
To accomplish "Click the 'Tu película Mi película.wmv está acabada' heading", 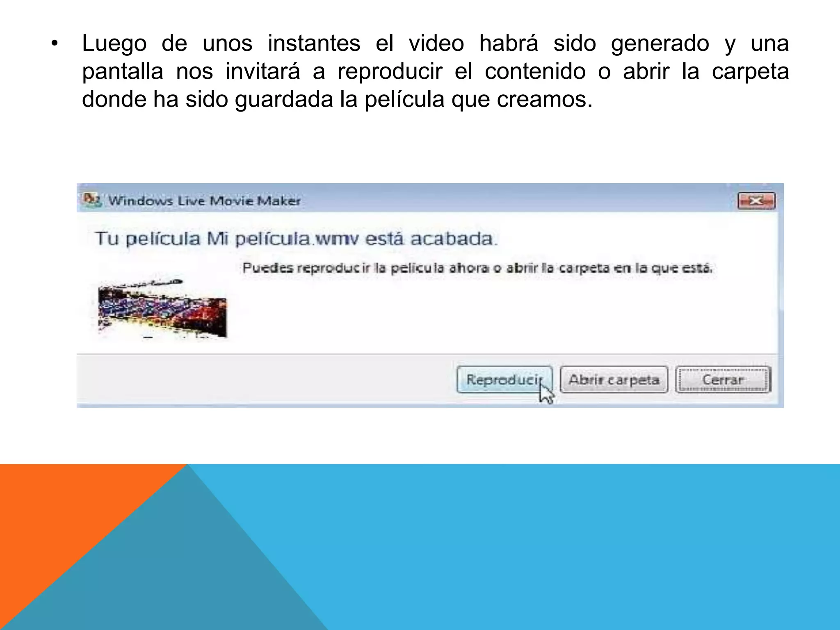I will pyautogui.click(x=296, y=239).
